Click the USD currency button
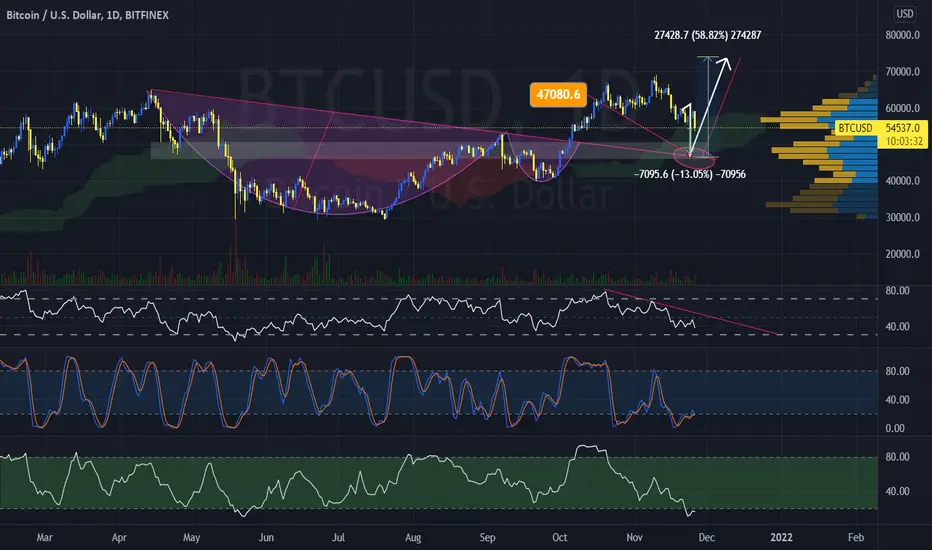932x550 pixels. click(905, 14)
